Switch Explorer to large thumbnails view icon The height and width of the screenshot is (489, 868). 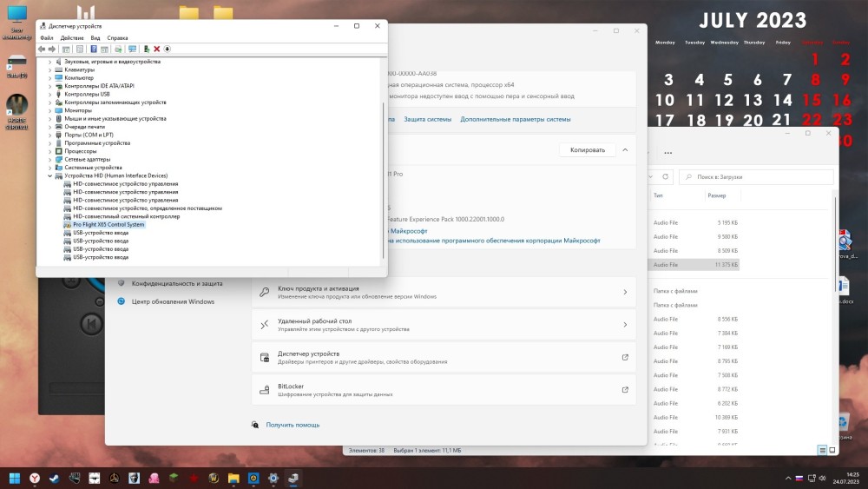(x=833, y=450)
